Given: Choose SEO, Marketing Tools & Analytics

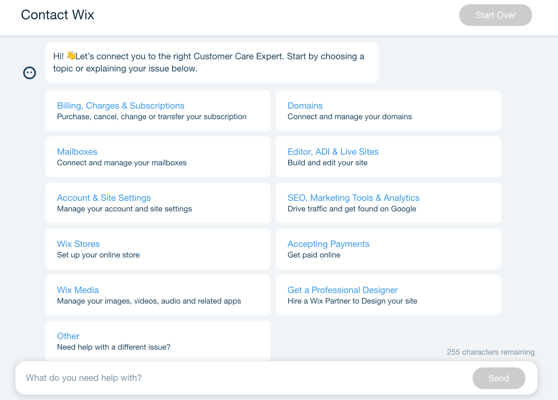Looking at the screenshot, I should coord(388,203).
